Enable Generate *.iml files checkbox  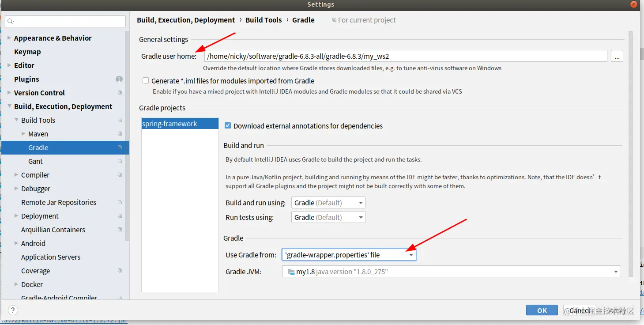146,81
